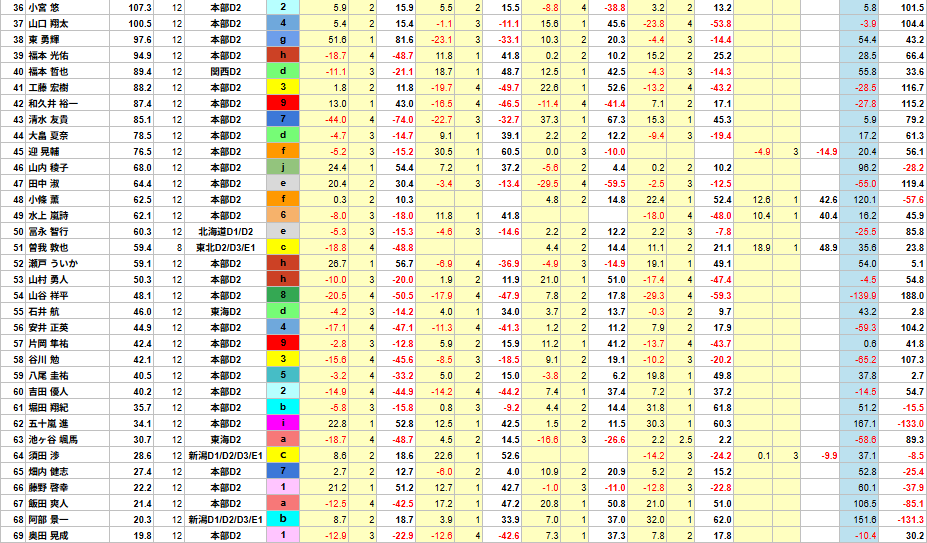This screenshot has width=927, height=543.
Task: Click the value 61.8
Action: click(x=722, y=408)
